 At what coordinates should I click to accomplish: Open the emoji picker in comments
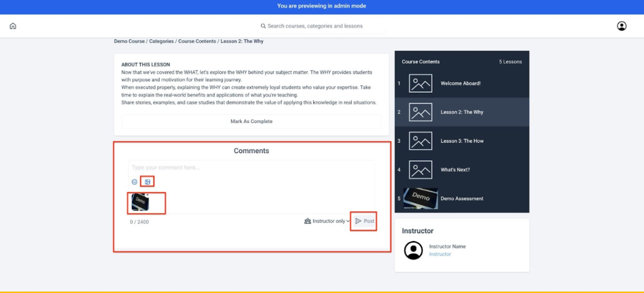[x=134, y=182]
